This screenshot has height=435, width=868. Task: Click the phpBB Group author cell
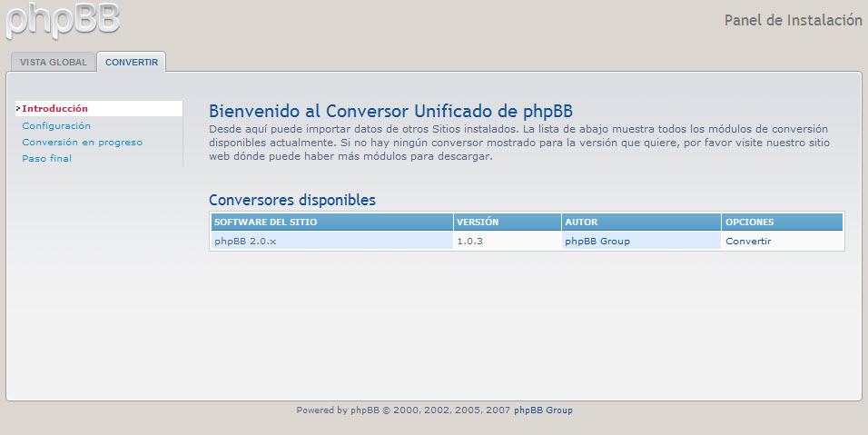coord(597,242)
